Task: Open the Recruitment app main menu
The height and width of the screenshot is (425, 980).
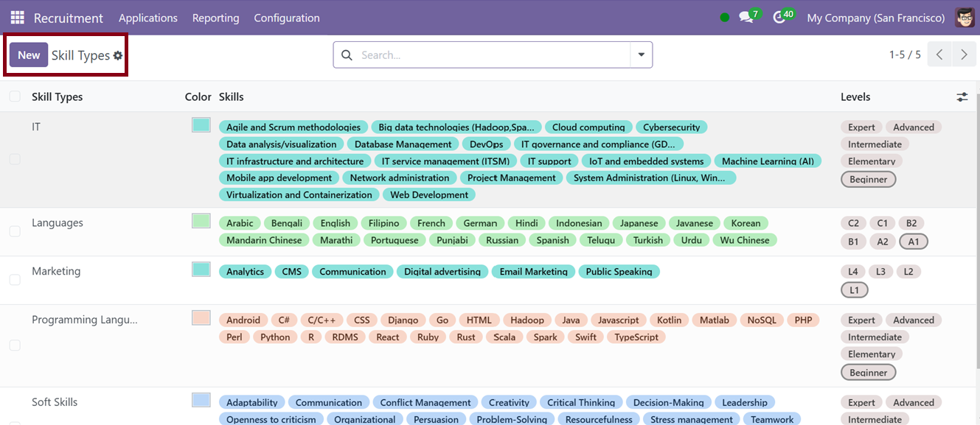Action: [69, 18]
